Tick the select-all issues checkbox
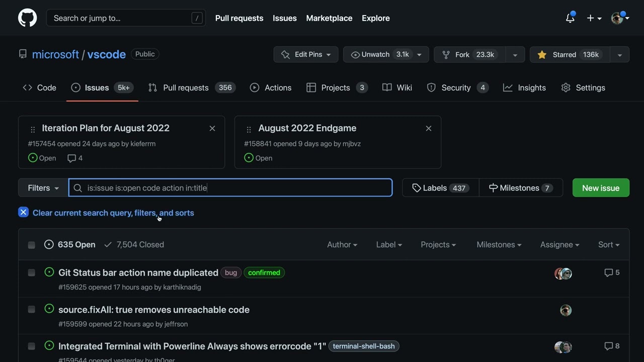 coord(32,245)
